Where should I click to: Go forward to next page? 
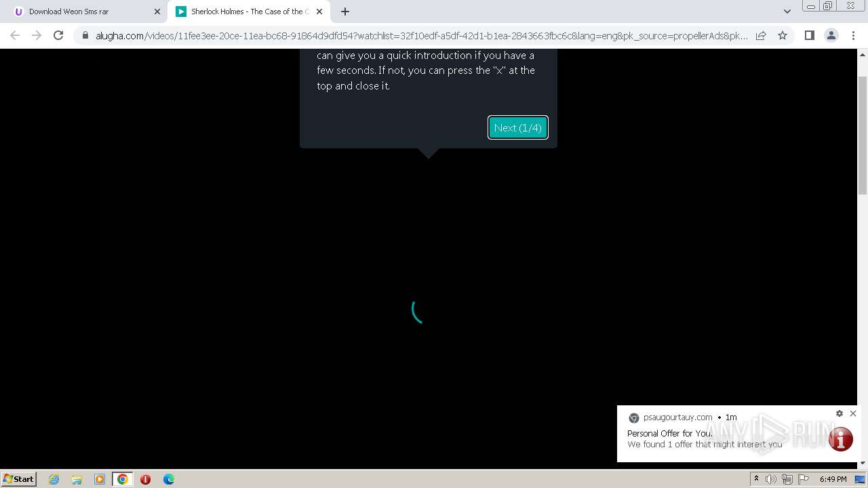tap(37, 35)
